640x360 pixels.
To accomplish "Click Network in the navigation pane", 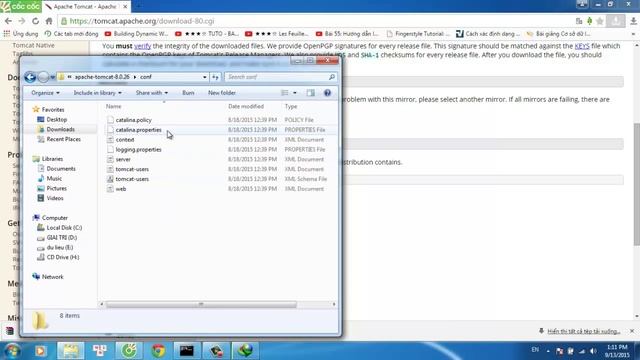I will pyautogui.click(x=53, y=277).
